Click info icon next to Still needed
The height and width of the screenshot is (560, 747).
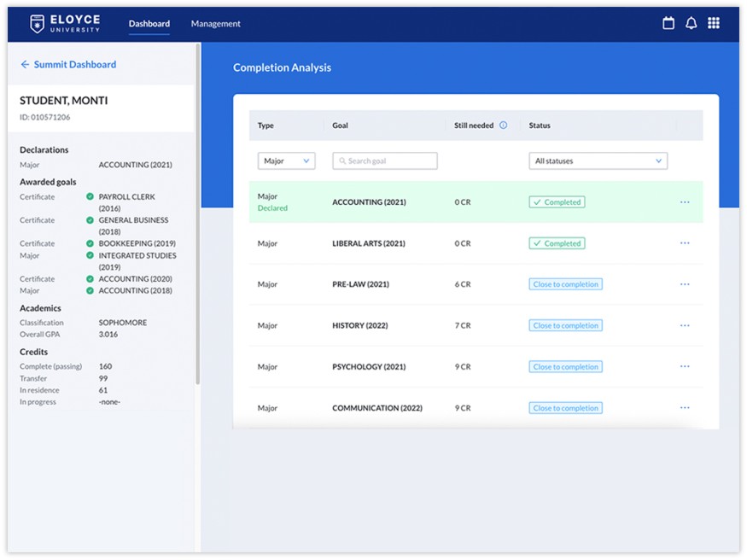point(503,125)
